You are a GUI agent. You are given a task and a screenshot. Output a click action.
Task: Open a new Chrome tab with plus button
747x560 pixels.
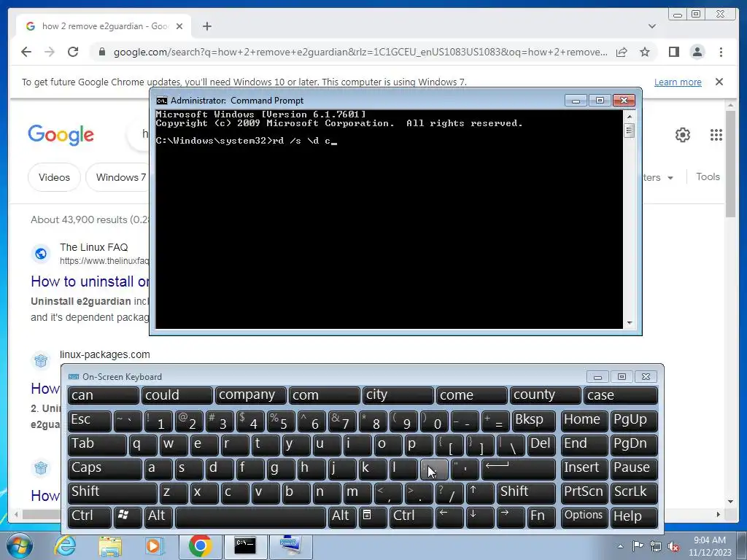(x=206, y=26)
